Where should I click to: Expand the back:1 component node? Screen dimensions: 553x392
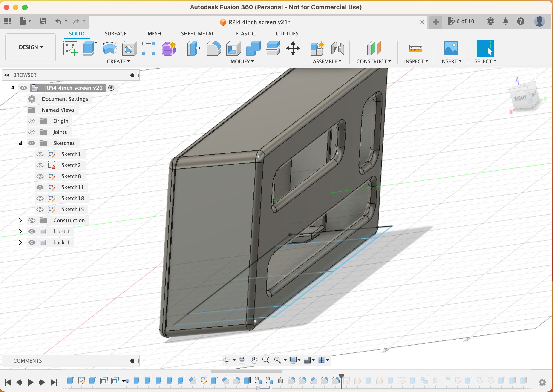click(x=20, y=242)
